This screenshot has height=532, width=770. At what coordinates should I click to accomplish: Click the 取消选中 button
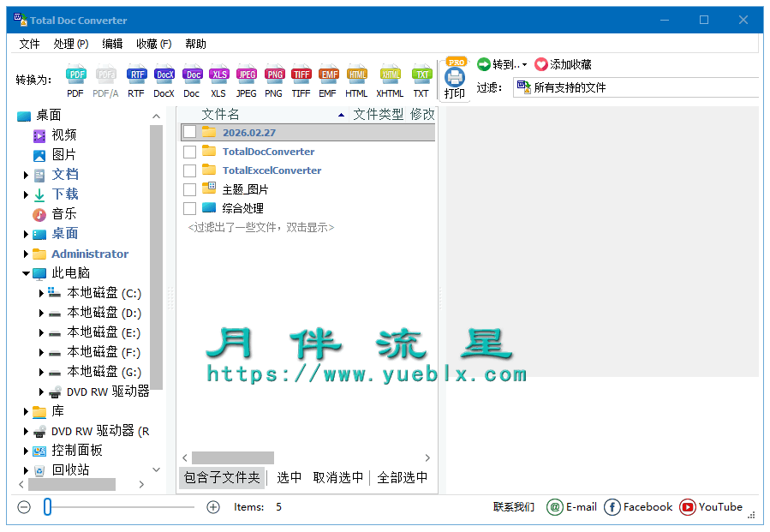338,477
